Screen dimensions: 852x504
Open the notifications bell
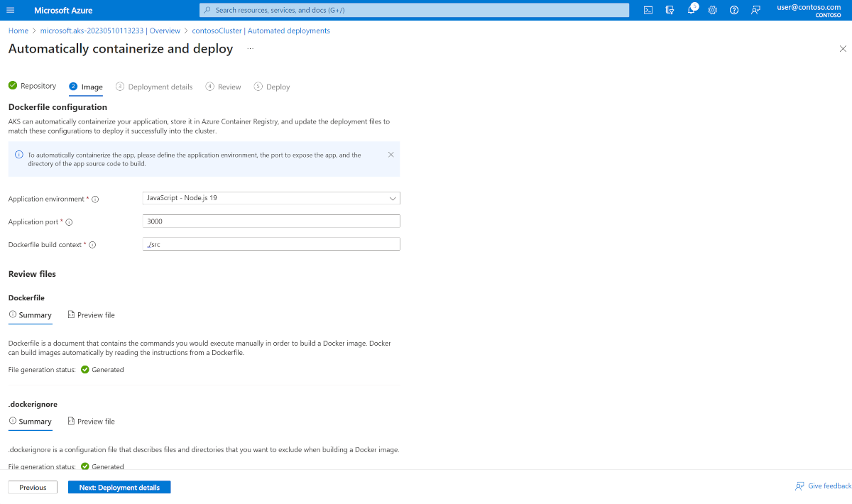click(x=692, y=9)
